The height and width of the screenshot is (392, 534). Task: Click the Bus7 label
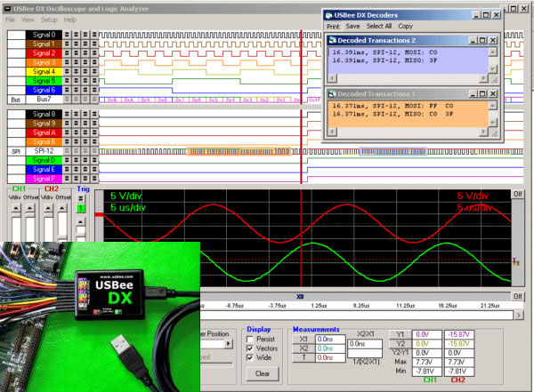[x=44, y=99]
